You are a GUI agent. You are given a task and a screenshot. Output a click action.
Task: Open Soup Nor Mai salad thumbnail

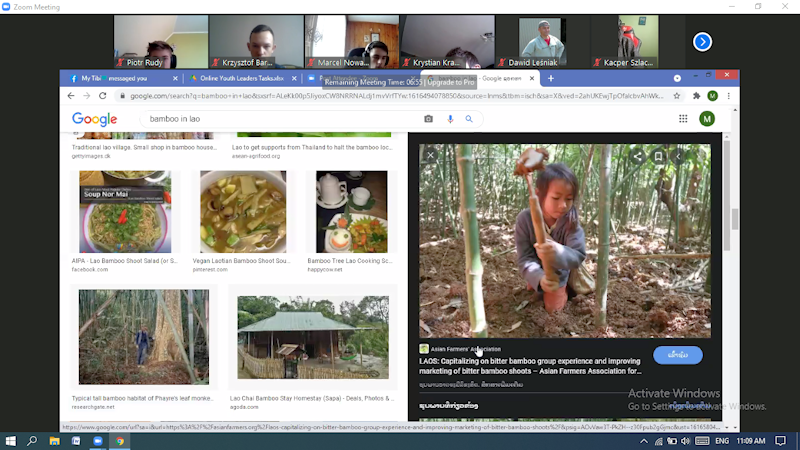pyautogui.click(x=125, y=211)
